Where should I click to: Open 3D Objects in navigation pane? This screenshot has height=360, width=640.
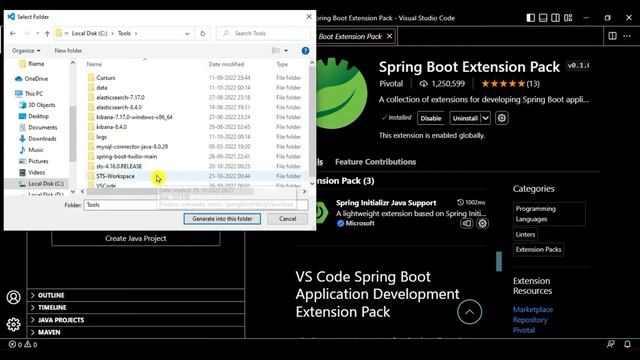(41, 105)
